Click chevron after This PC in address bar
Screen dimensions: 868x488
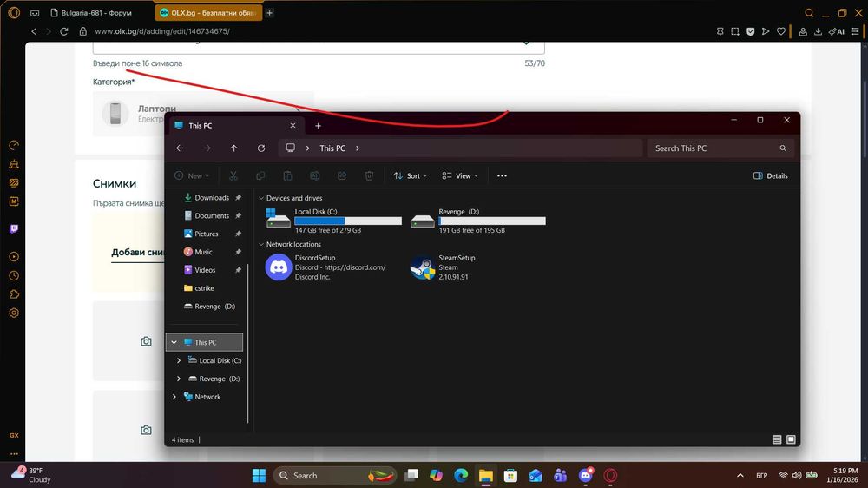pos(358,148)
